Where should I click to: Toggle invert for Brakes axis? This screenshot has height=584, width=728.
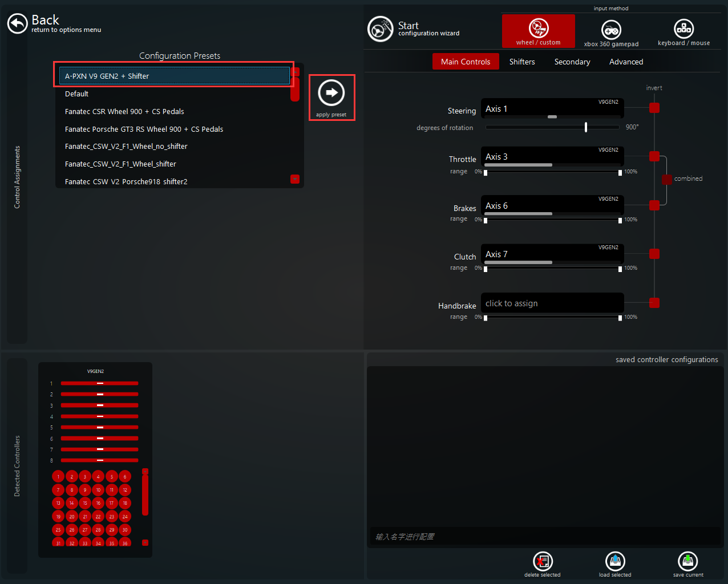coord(654,205)
